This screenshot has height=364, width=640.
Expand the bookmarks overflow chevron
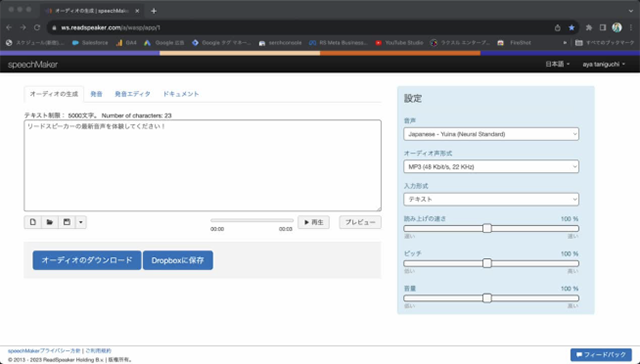tap(565, 42)
